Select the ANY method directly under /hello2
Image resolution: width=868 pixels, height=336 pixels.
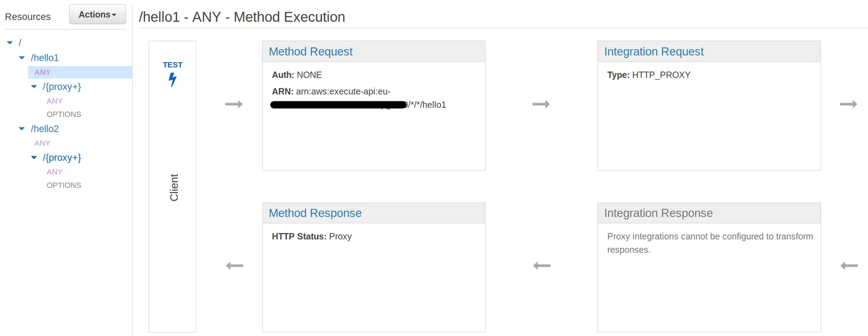43,143
